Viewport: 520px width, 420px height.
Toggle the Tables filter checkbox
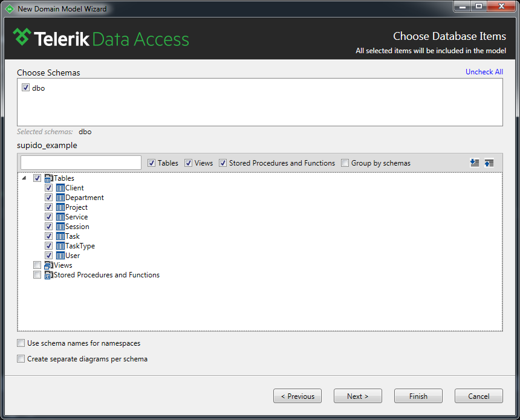[151, 163]
